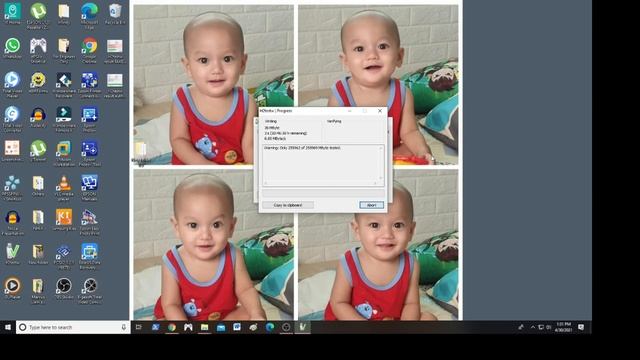This screenshot has width=640, height=360.
Task: Open OBS Studio desktop shortcut
Action: pos(64,289)
